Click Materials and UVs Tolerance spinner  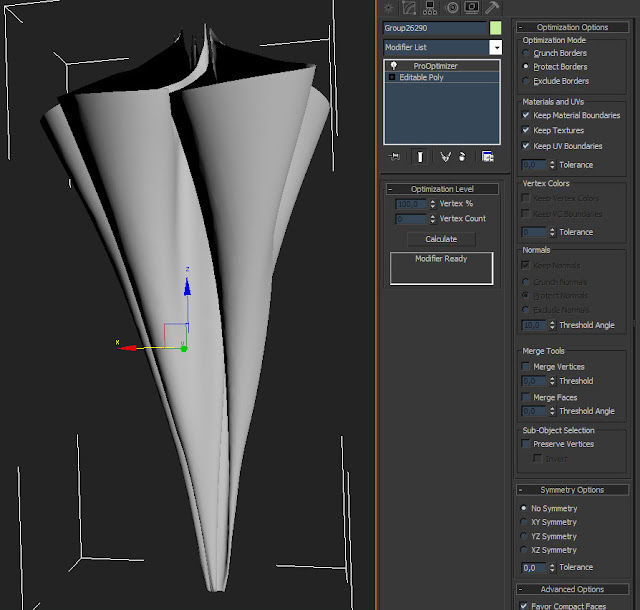point(552,165)
